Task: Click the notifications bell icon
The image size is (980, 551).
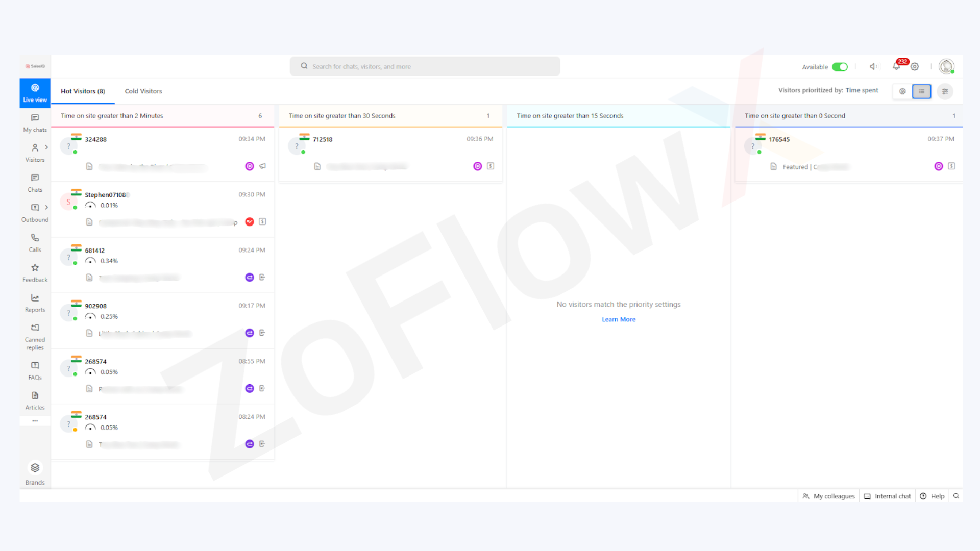Action: tap(896, 66)
